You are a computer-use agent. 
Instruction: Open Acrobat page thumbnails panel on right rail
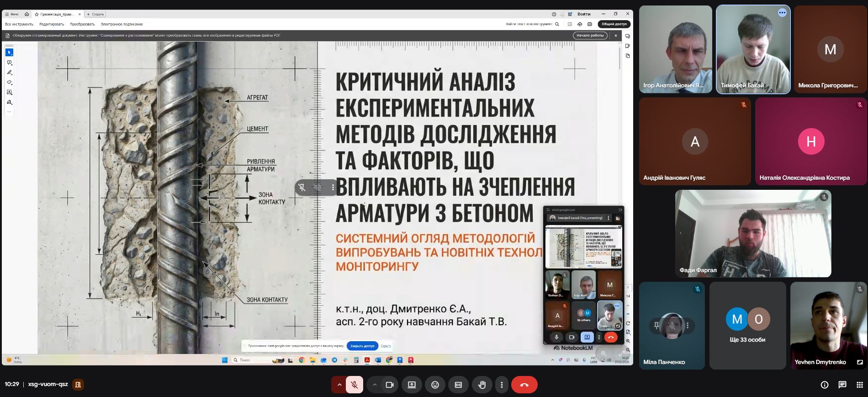628,56
